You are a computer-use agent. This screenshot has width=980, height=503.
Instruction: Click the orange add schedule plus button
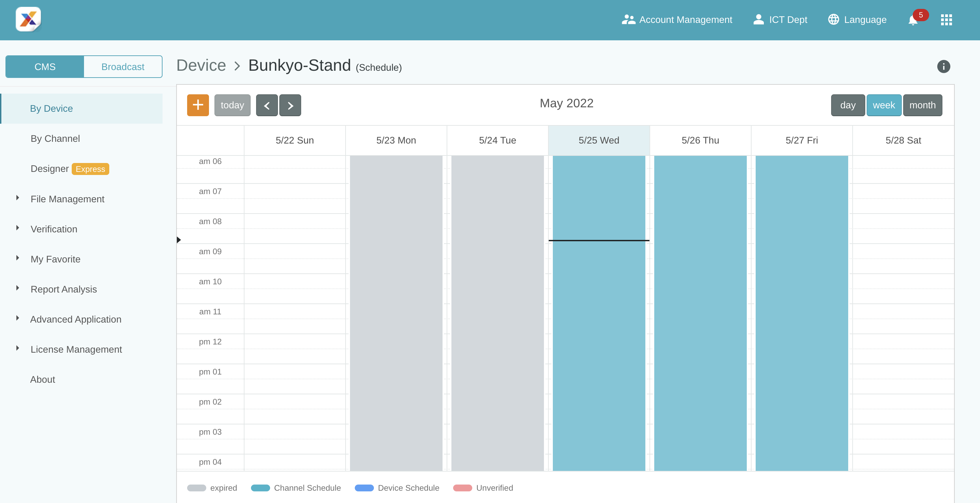[x=198, y=105]
